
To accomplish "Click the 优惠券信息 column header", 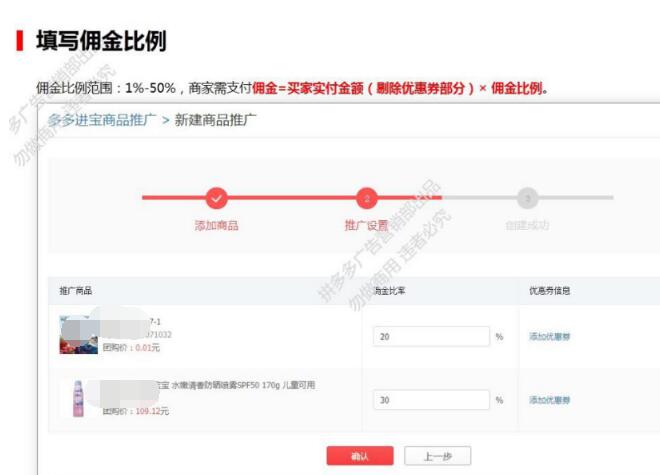I will pos(549,291).
